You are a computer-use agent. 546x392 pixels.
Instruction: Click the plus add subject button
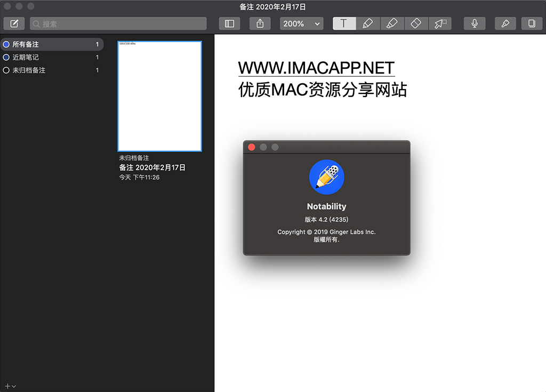pyautogui.click(x=10, y=386)
